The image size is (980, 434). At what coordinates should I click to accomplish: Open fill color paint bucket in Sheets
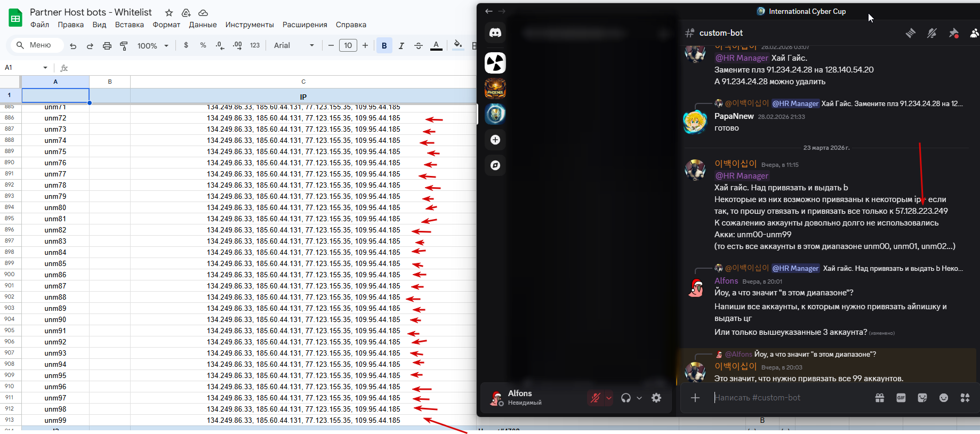click(x=458, y=45)
